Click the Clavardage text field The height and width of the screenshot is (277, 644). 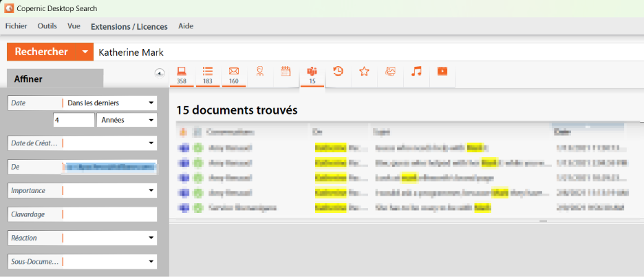pos(109,214)
